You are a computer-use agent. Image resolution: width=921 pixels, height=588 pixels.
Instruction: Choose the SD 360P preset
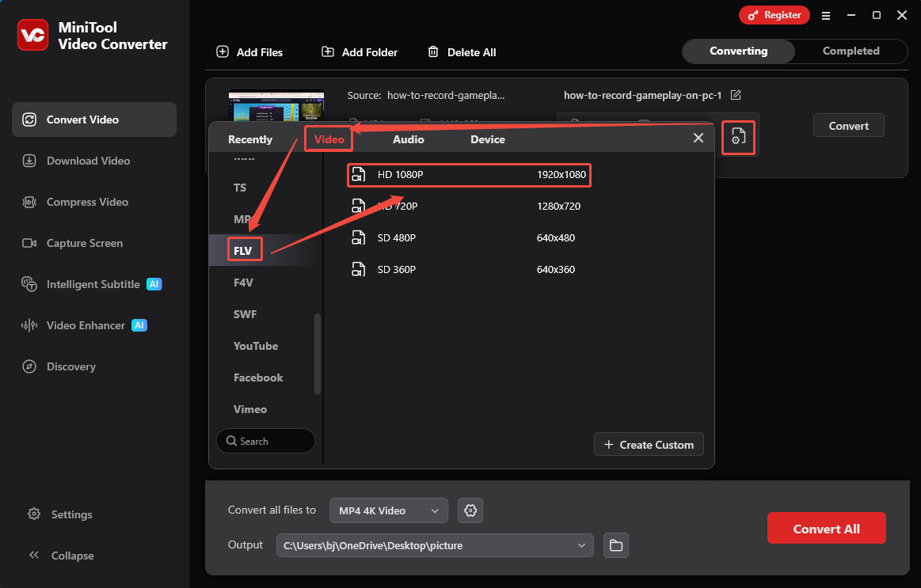(x=469, y=269)
